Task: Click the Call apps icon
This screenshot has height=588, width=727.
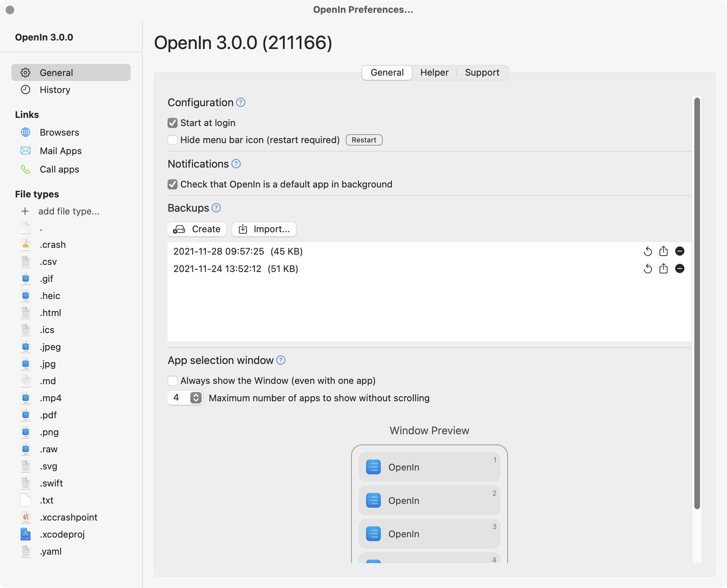Action: point(25,169)
